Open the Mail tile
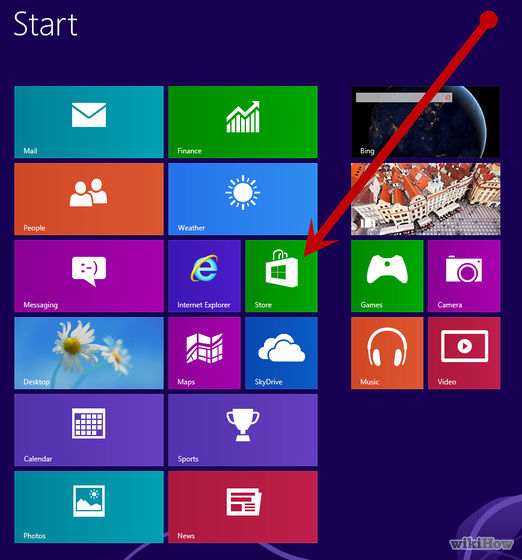 pyautogui.click(x=89, y=122)
